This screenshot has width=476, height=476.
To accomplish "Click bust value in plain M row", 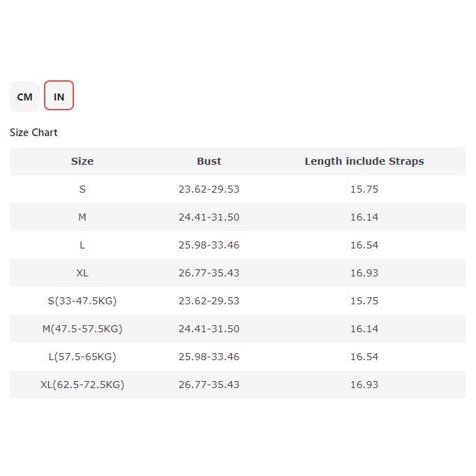I will coord(209,217).
